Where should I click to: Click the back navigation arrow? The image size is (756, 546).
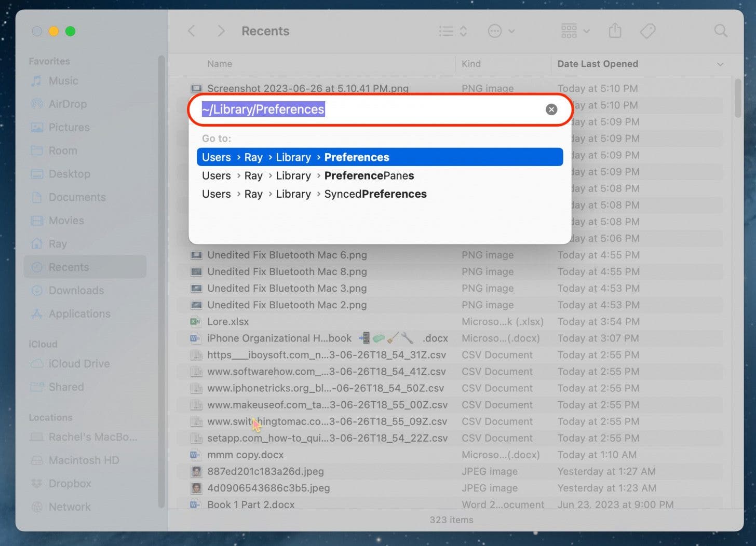pyautogui.click(x=192, y=31)
